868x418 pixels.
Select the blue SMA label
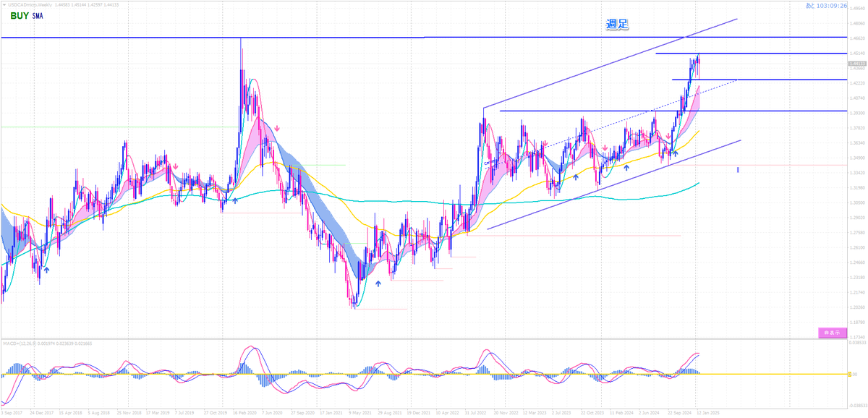38,15
